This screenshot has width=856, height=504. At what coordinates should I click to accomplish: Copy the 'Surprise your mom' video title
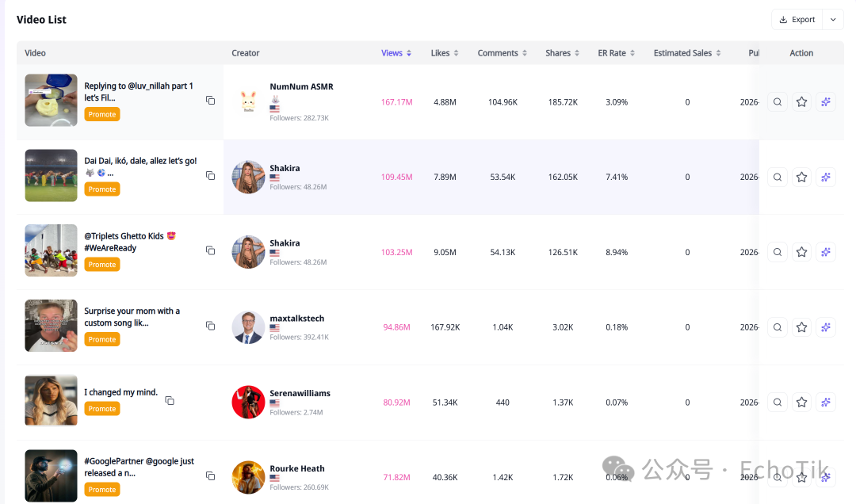(210, 326)
